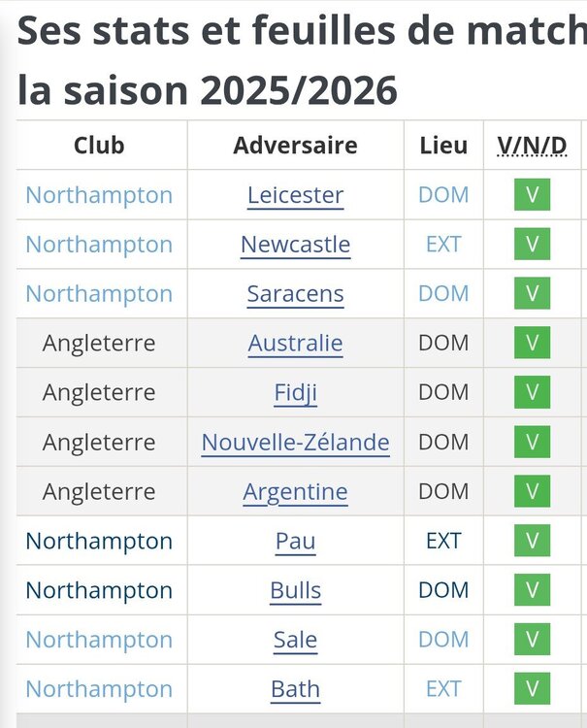Open the Leicester match link

pos(295,195)
